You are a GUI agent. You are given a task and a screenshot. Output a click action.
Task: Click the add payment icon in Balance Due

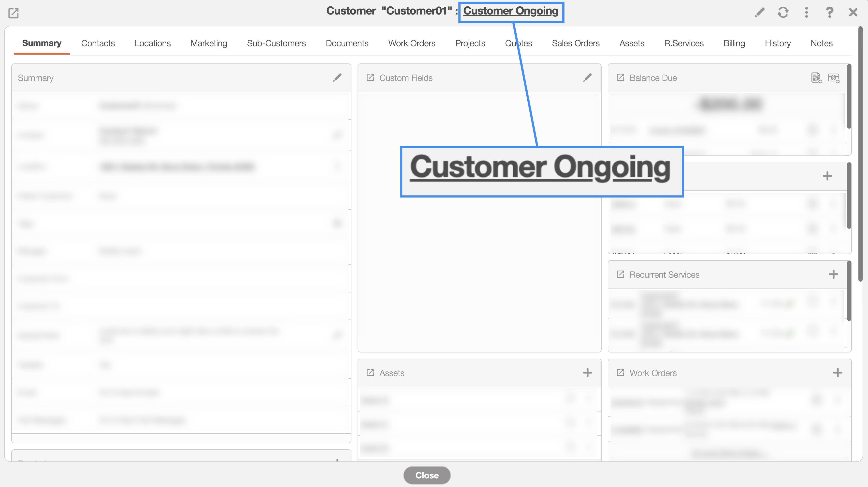[834, 78]
